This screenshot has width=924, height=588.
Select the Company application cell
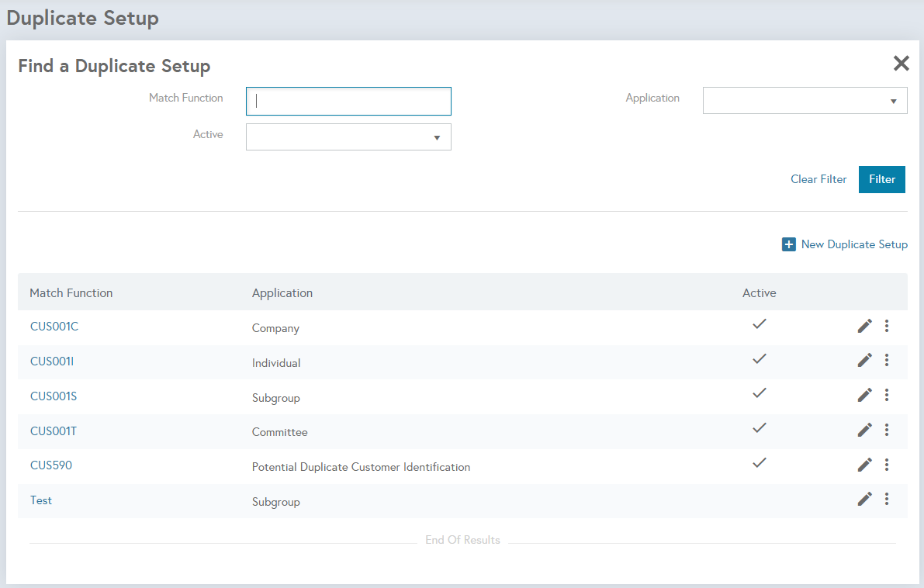[x=275, y=328]
